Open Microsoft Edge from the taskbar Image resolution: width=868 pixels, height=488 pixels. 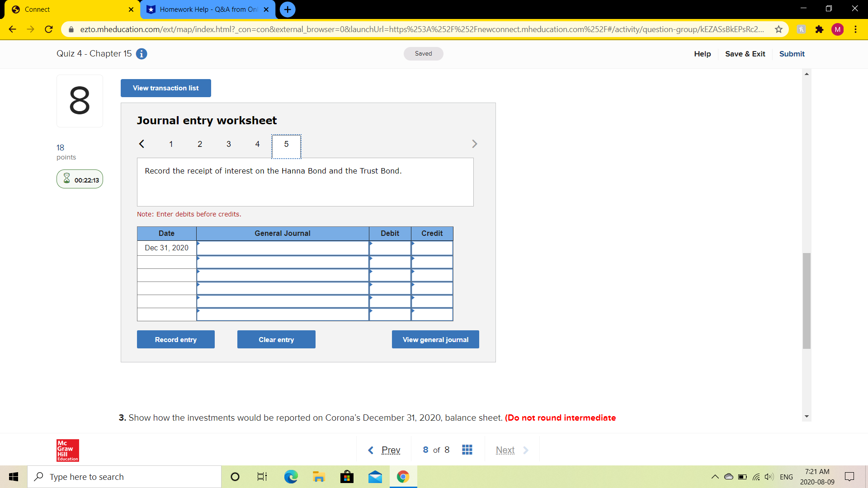(291, 476)
